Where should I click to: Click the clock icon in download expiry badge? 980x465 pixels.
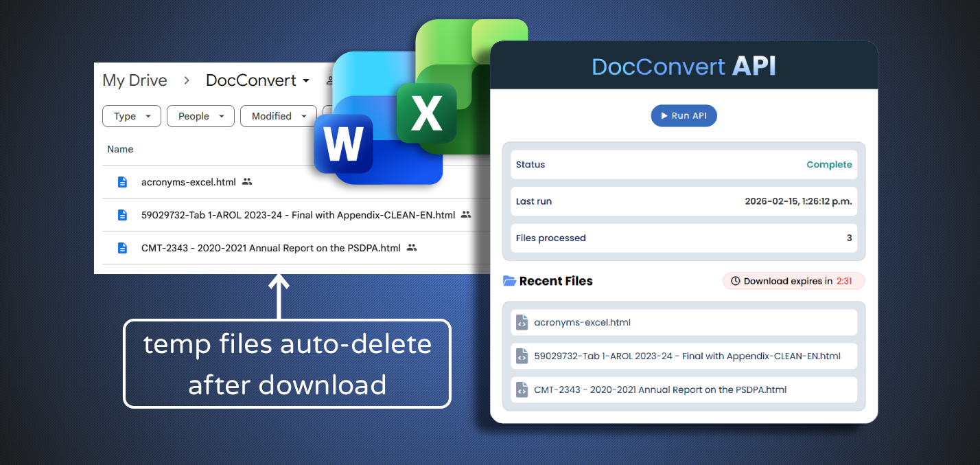click(x=735, y=281)
